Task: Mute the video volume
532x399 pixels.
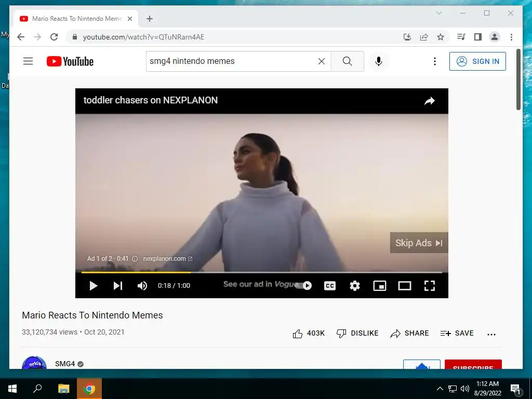Action: click(142, 286)
